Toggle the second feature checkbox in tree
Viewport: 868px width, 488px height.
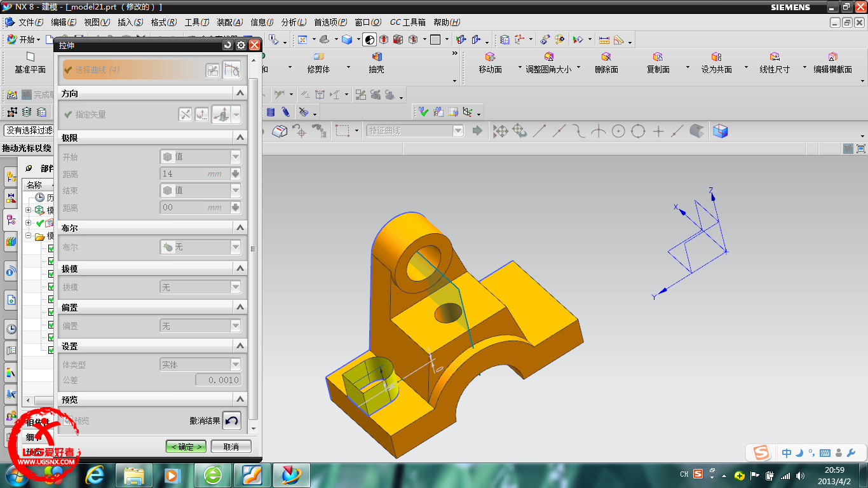pos(51,261)
